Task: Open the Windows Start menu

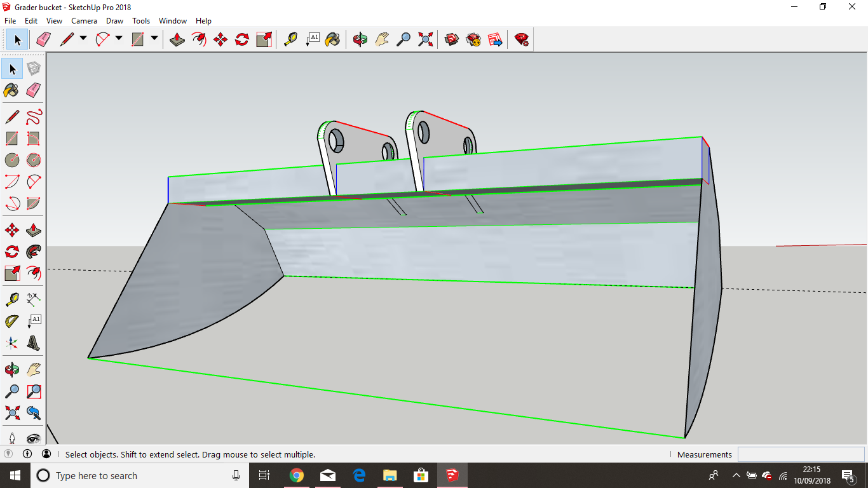Action: point(15,475)
